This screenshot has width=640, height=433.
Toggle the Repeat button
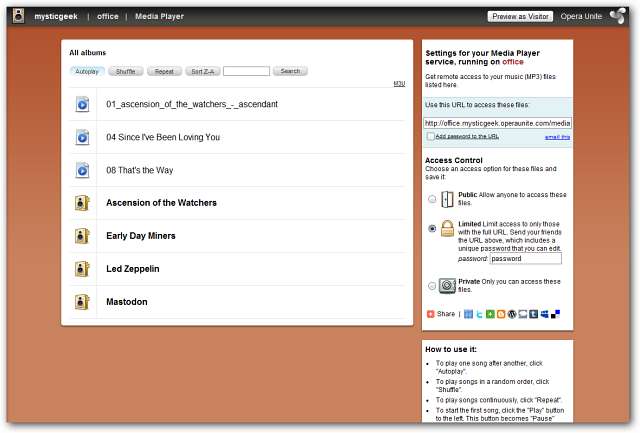pos(164,71)
